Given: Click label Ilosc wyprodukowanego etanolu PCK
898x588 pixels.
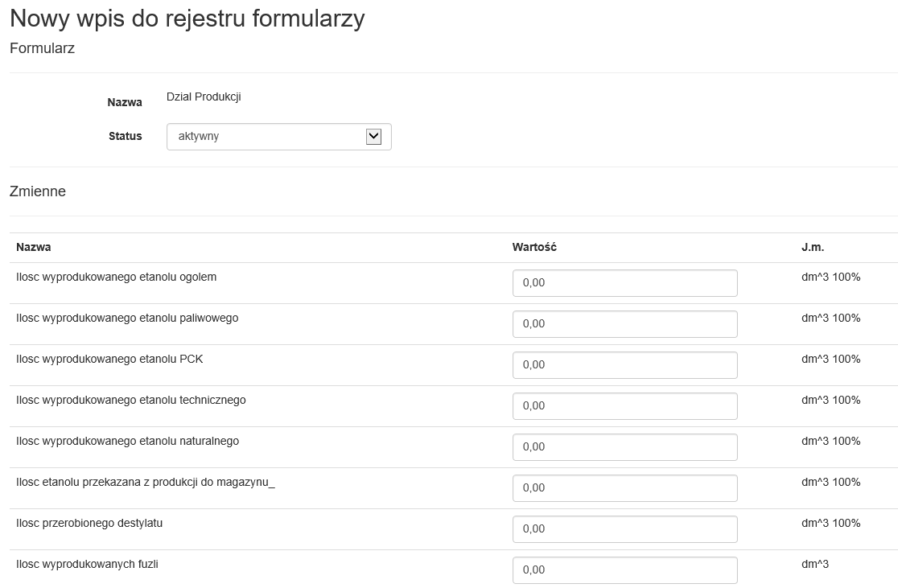Looking at the screenshot, I should point(109,360).
